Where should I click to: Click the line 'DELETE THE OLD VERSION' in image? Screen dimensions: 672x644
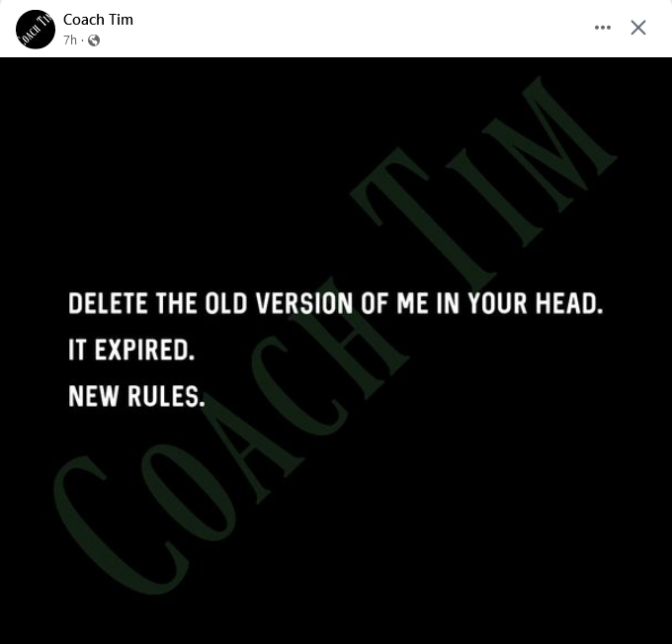click(x=336, y=303)
